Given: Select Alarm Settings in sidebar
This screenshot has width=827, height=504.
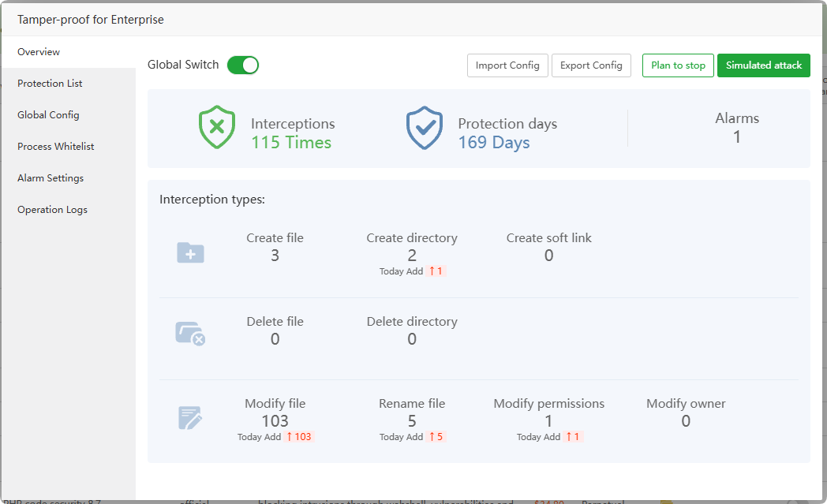Looking at the screenshot, I should [x=51, y=178].
